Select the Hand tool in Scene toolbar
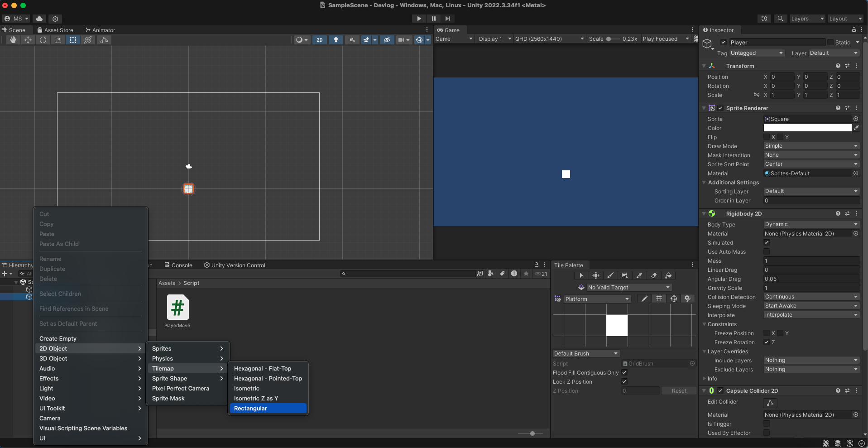868x448 pixels. pyautogui.click(x=13, y=40)
